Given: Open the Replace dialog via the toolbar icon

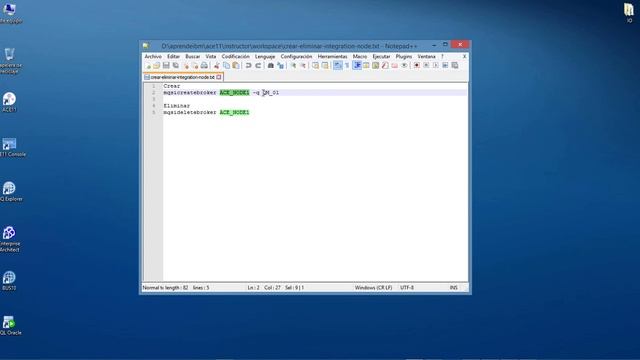Looking at the screenshot, I should pyautogui.click(x=280, y=66).
